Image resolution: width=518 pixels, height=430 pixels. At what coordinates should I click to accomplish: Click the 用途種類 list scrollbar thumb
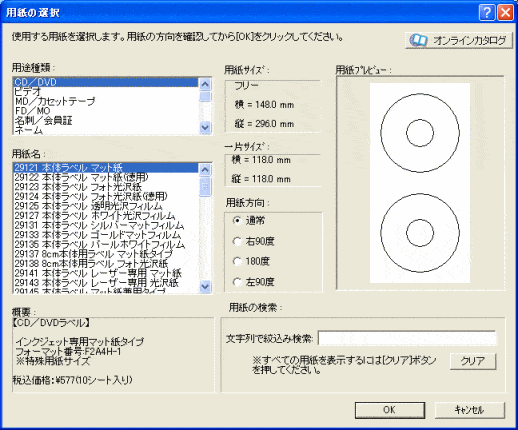(205, 96)
